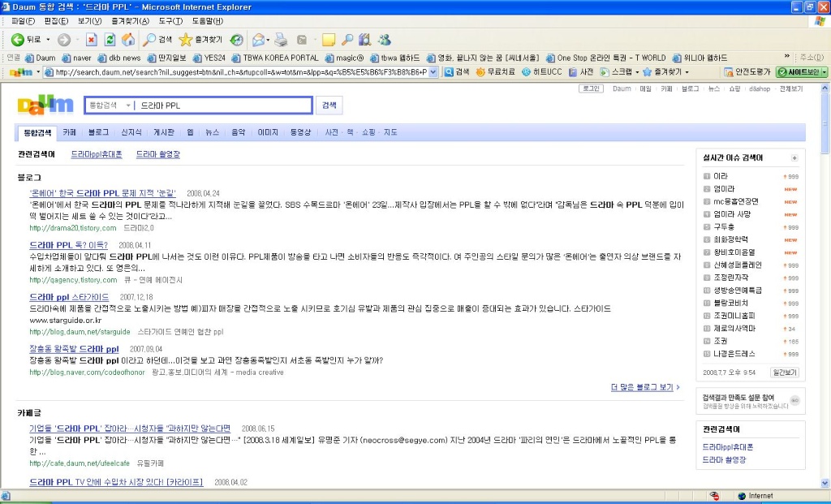Open the 파일(F) menu

point(23,21)
